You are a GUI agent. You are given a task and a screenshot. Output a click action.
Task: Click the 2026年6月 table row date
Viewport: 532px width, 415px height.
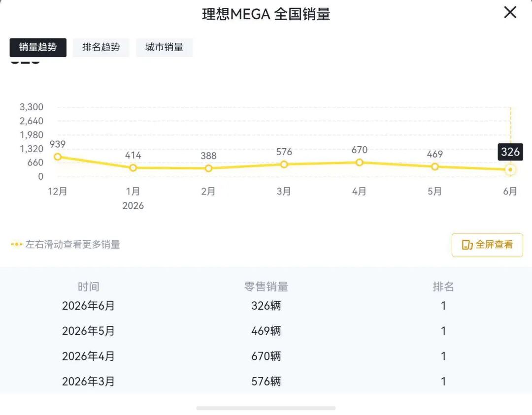88,306
